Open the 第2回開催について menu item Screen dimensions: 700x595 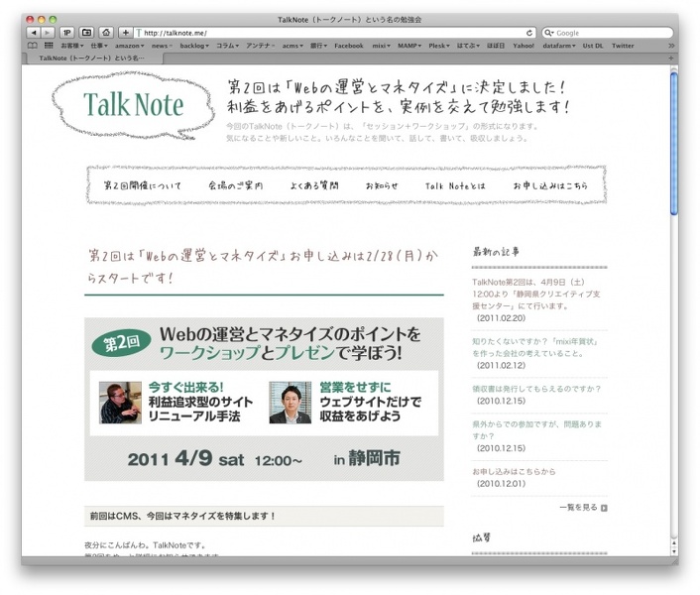(x=143, y=185)
